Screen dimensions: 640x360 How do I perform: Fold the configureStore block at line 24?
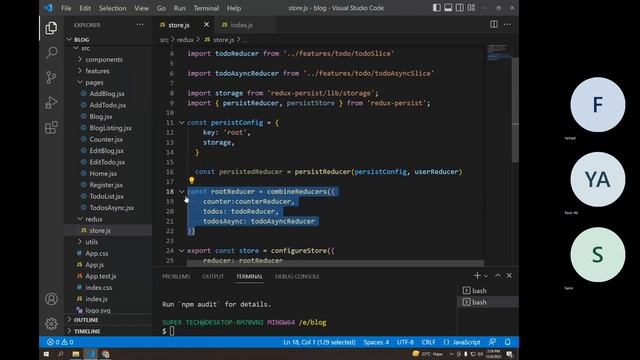(x=182, y=251)
